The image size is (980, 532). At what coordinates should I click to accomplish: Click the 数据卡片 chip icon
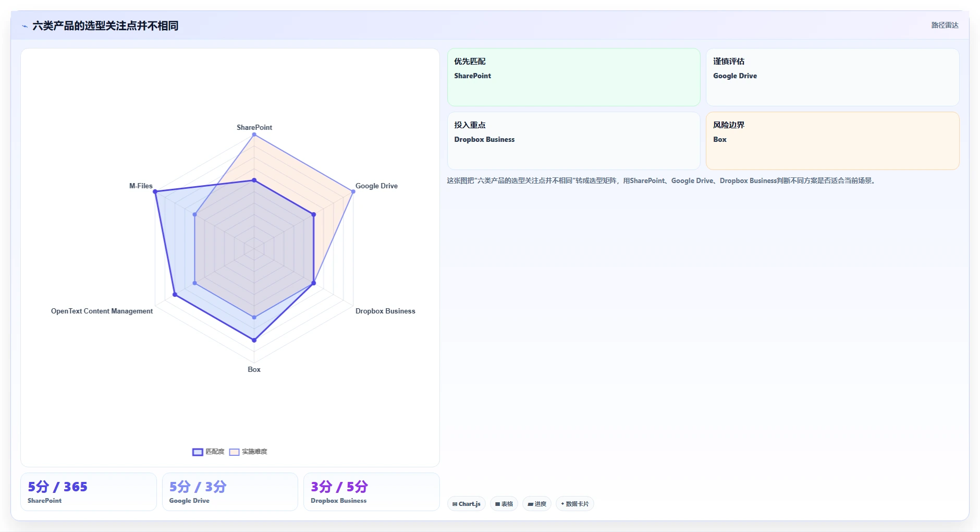(562, 504)
